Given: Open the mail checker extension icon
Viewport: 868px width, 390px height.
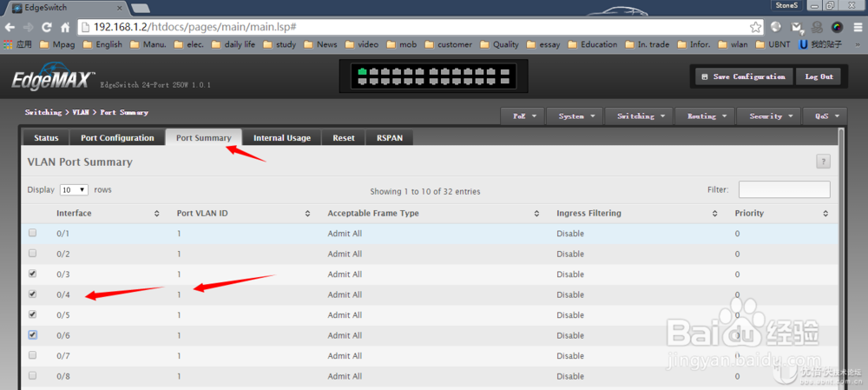Looking at the screenshot, I should tap(797, 27).
